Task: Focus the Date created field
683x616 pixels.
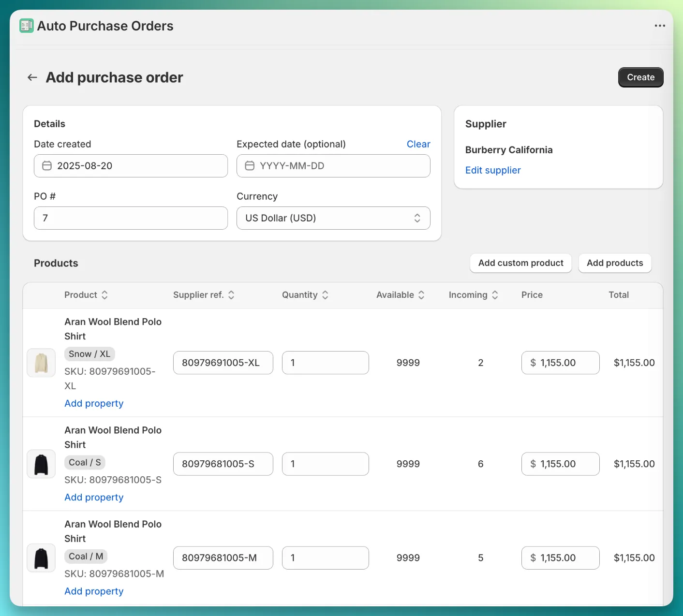Action: click(x=131, y=166)
